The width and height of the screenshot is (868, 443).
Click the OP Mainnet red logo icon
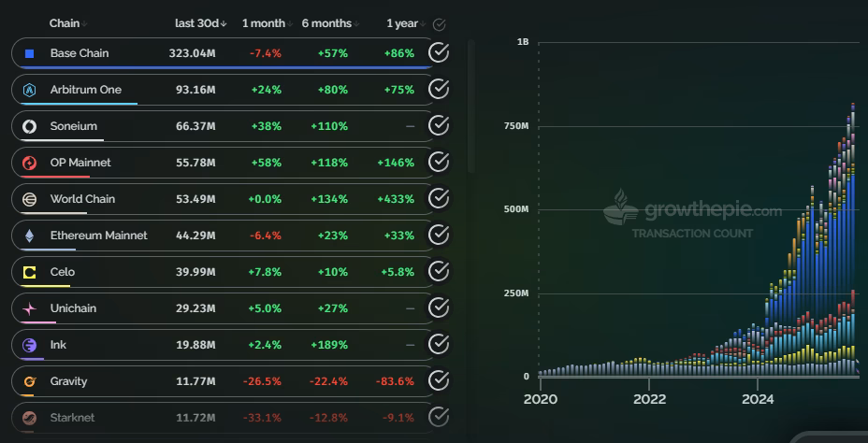[29, 164]
